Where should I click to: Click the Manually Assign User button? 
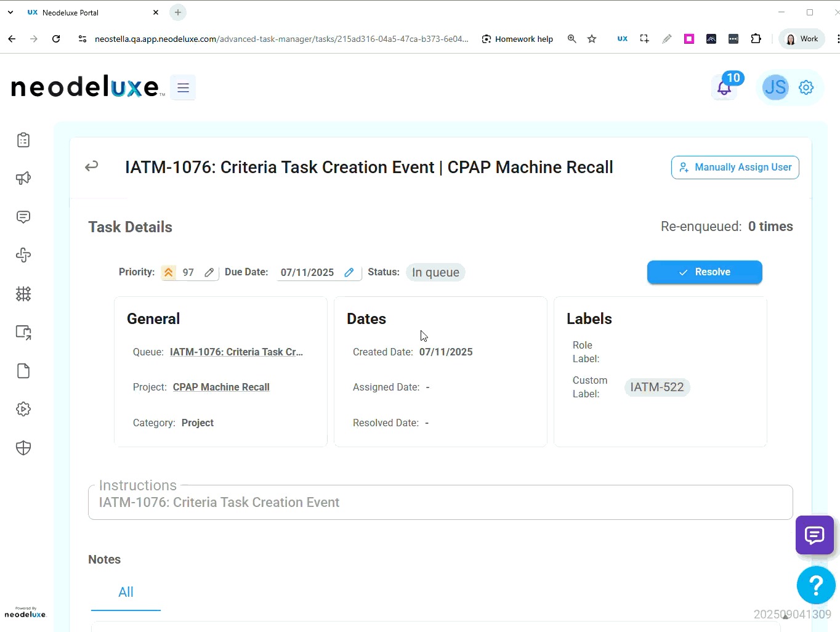coord(735,168)
